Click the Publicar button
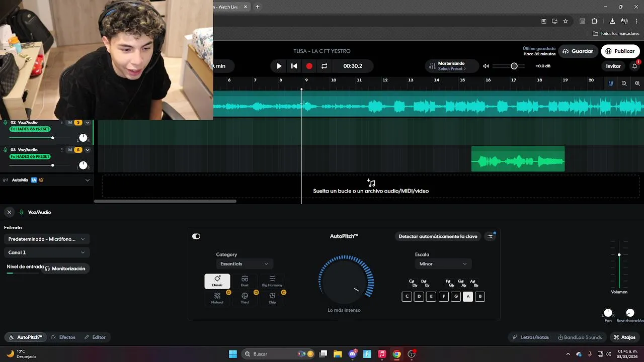 tap(620, 51)
